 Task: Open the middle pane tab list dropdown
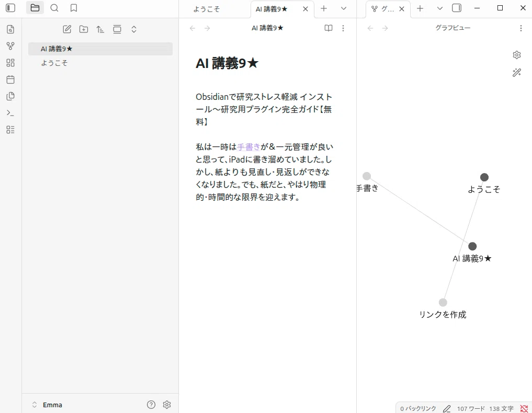tap(344, 8)
